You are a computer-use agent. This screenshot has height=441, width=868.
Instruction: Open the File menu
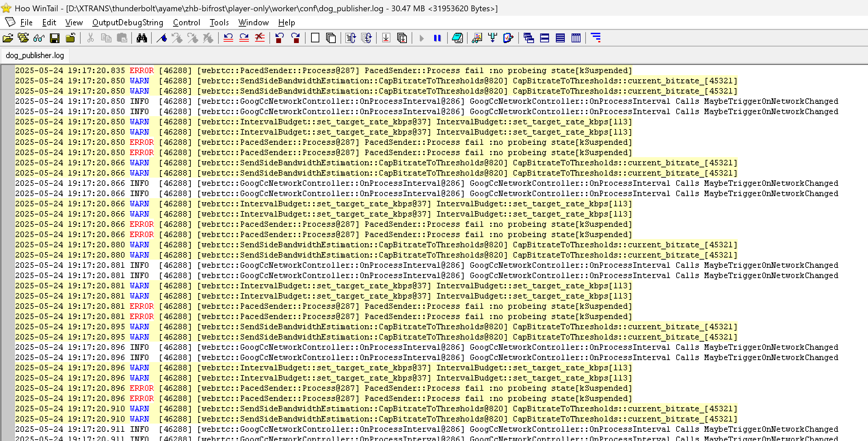(26, 23)
